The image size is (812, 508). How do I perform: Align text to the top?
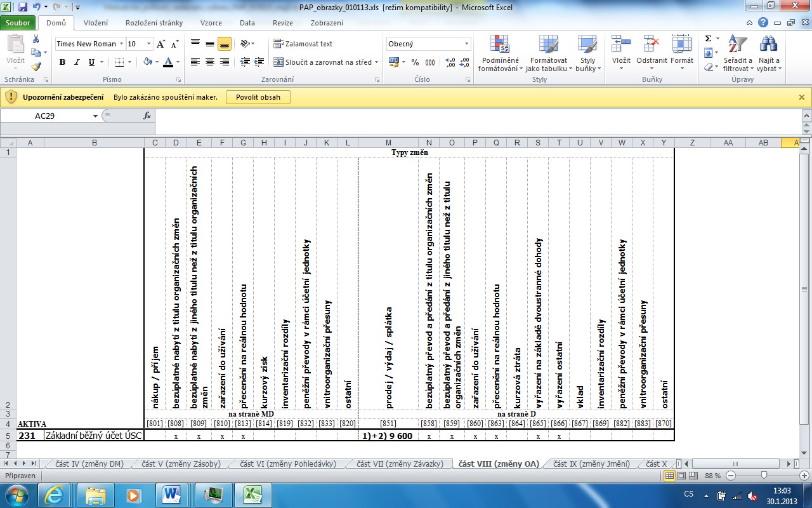tap(195, 44)
